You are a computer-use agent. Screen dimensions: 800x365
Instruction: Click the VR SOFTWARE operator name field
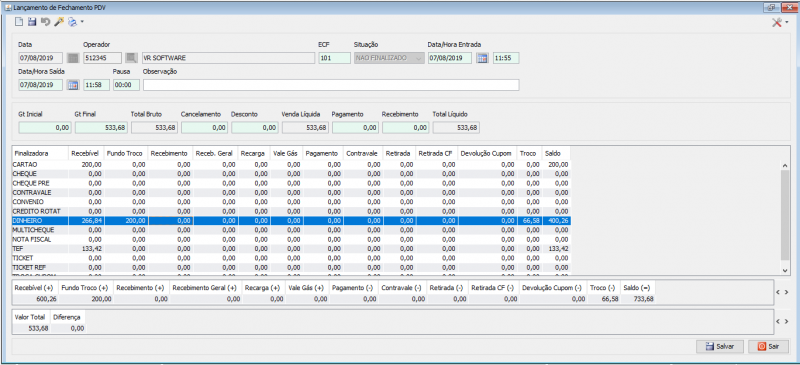click(x=228, y=58)
